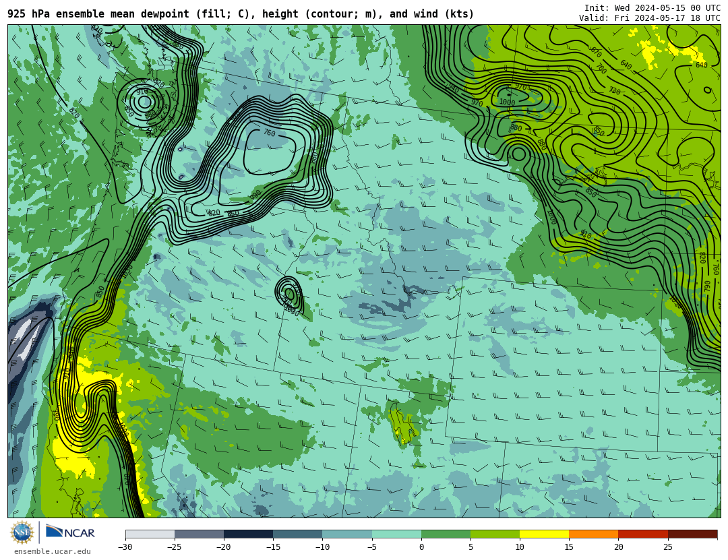Select the 5 to 10 lime swatch

(x=495, y=534)
